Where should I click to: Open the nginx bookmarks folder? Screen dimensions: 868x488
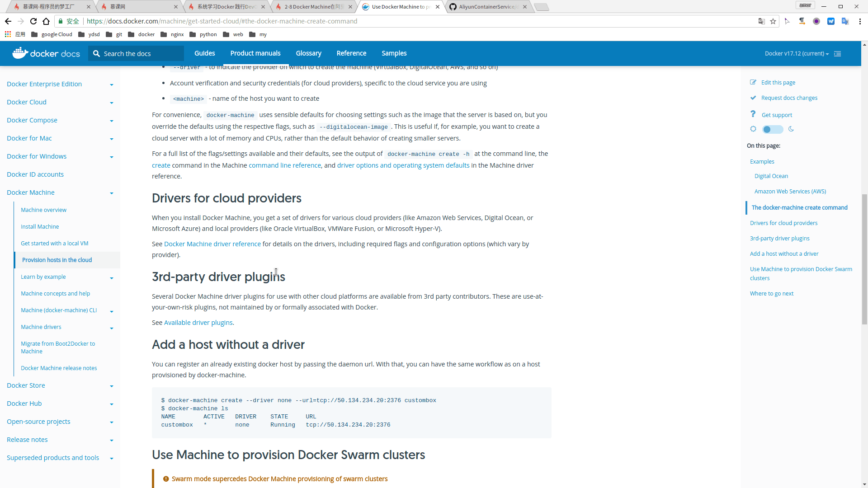click(172, 34)
